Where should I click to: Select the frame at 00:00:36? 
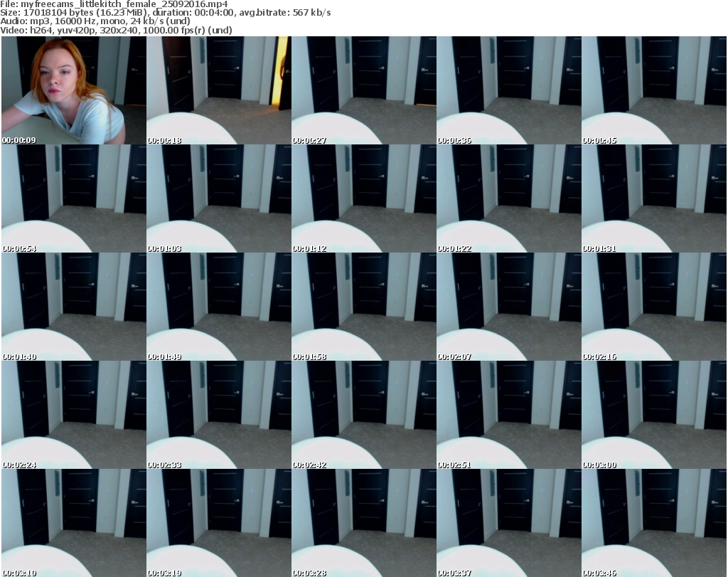click(x=509, y=90)
